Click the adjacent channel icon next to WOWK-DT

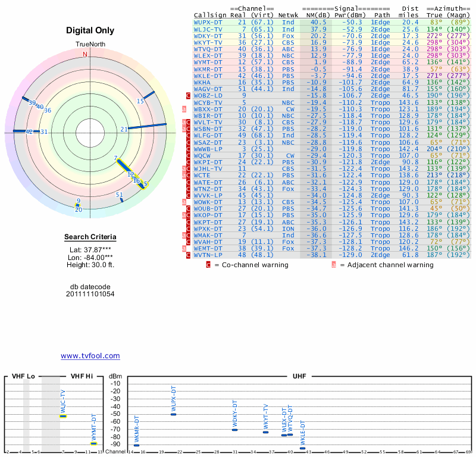coord(184,202)
